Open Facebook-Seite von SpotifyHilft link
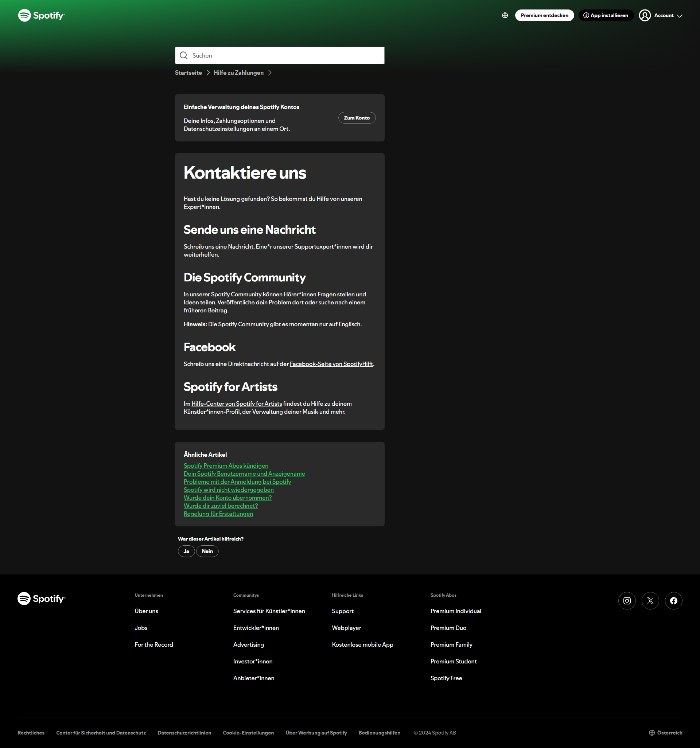The image size is (700, 748). 331,364
